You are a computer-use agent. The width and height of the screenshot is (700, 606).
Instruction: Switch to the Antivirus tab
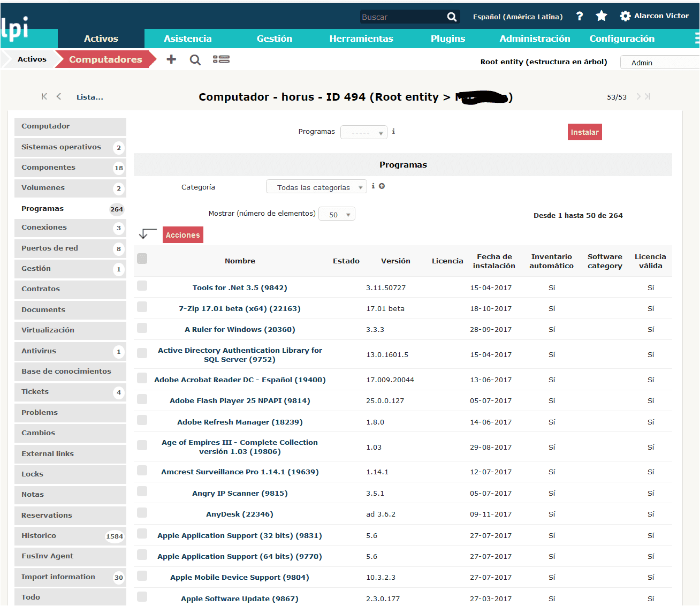coord(70,351)
